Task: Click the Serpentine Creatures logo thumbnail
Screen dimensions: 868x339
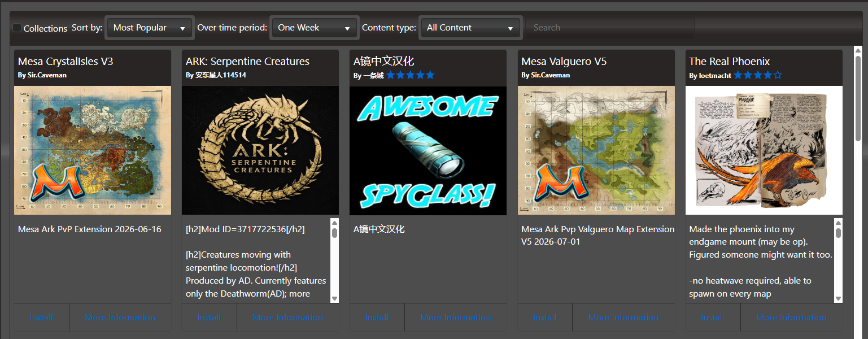Action: (260, 150)
